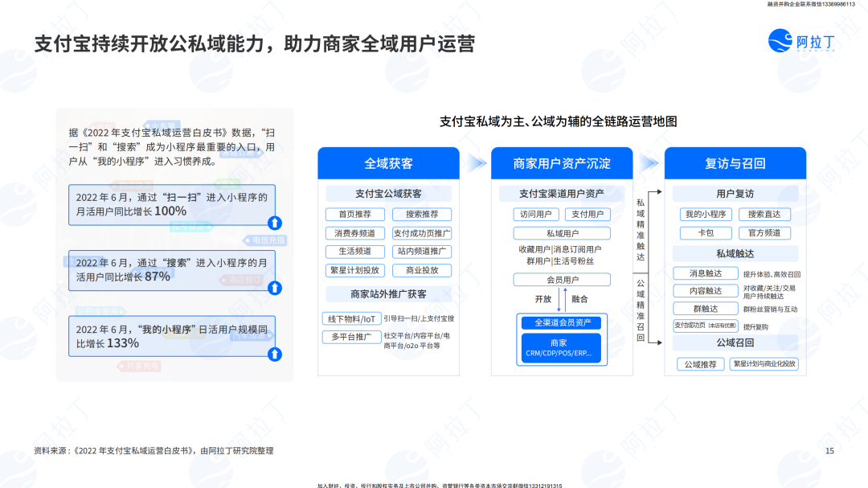Click the 访问用户 box
Screen dimensions: 868x488
click(536, 215)
